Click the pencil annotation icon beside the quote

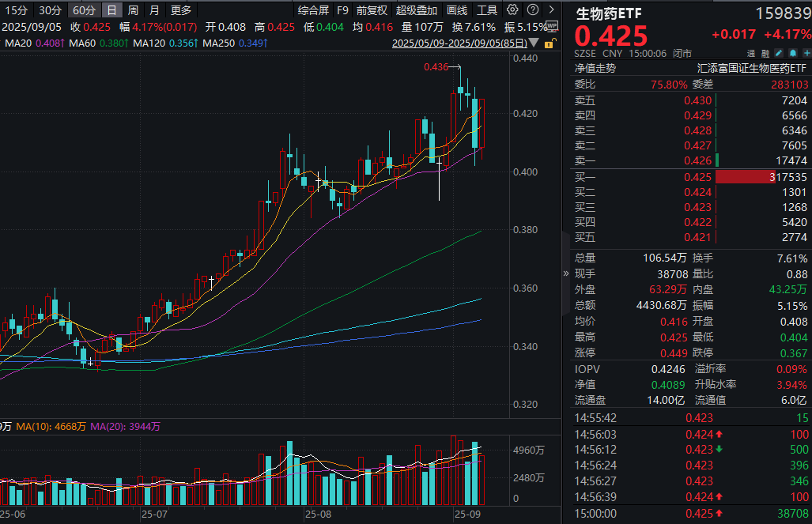click(x=780, y=51)
